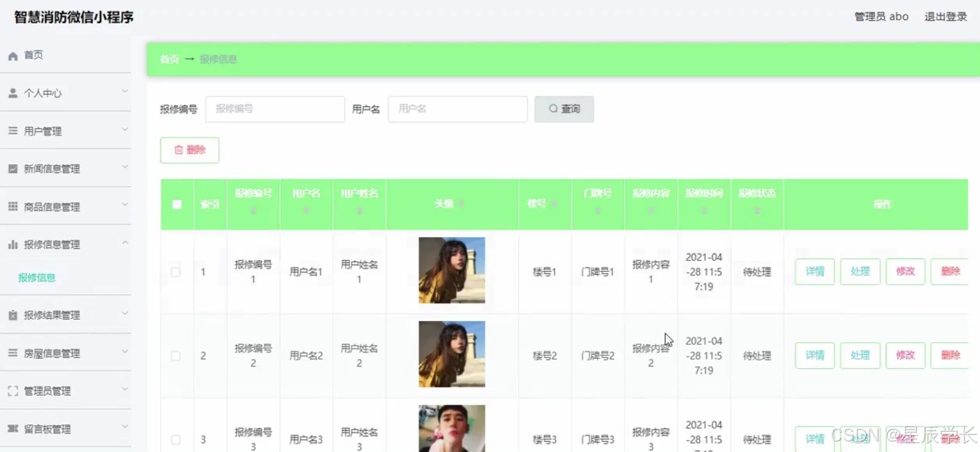This screenshot has width=980, height=452.
Task: Open the 新闻信息管理 menu item
Action: (x=65, y=168)
